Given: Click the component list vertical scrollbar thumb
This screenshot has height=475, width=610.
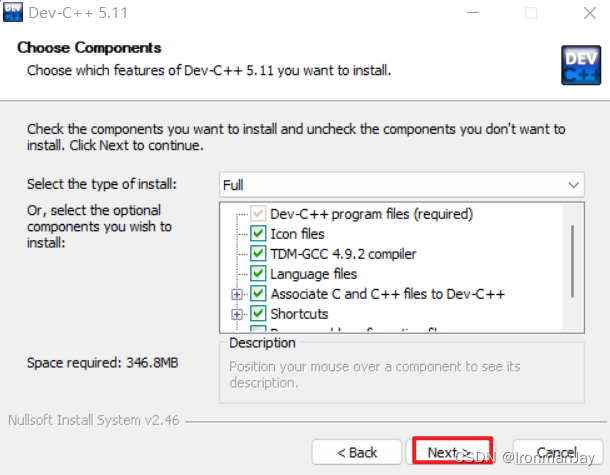Looking at the screenshot, I should (572, 261).
